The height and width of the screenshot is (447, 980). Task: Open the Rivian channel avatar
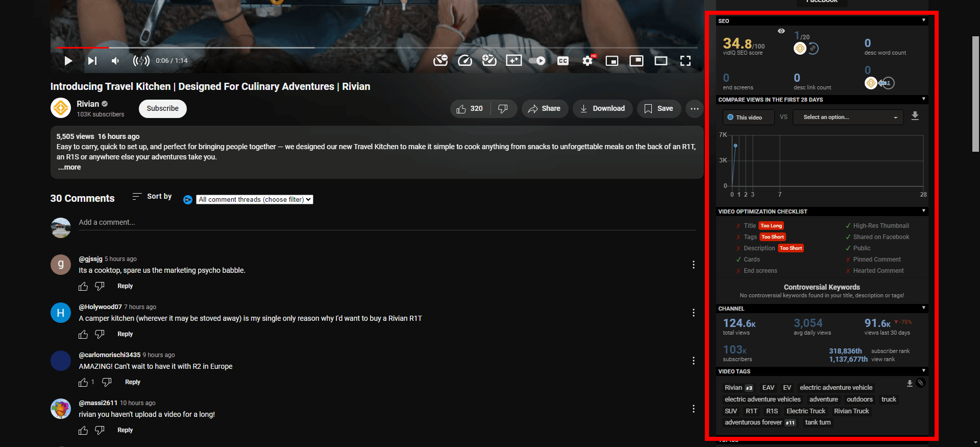coord(61,108)
